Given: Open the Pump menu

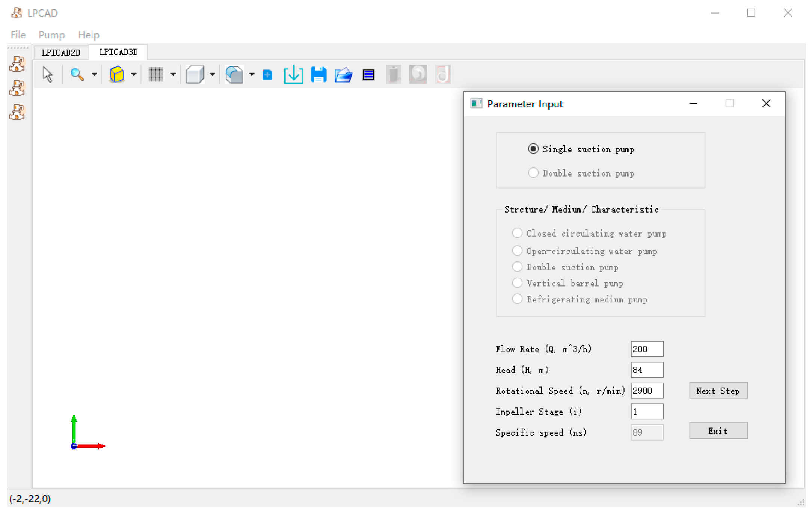Looking at the screenshot, I should point(51,35).
